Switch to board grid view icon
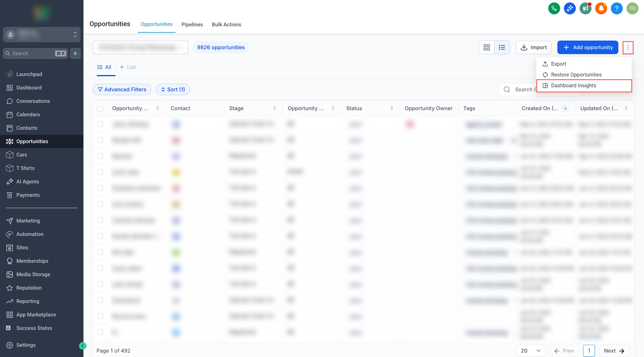 click(486, 47)
